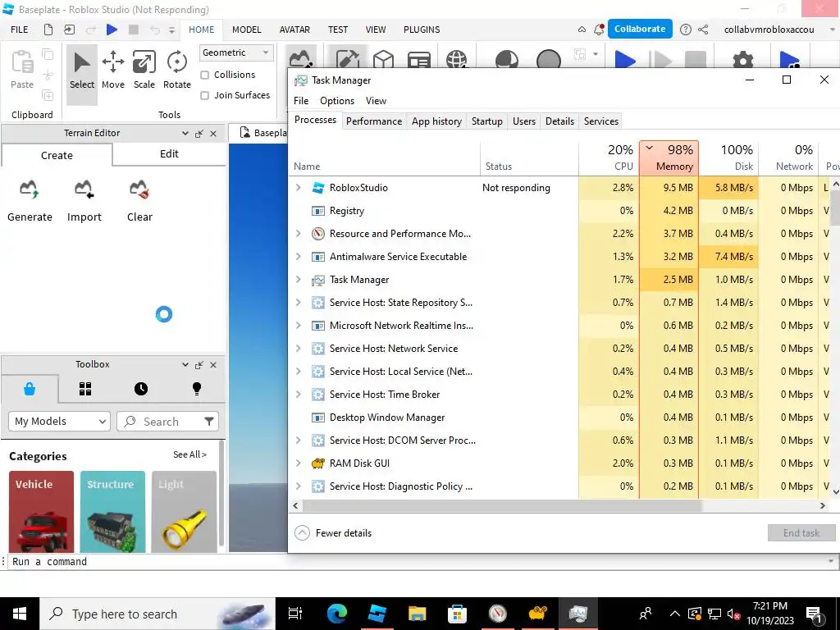Switch to Toolbox Inventory grid tab

pos(85,389)
